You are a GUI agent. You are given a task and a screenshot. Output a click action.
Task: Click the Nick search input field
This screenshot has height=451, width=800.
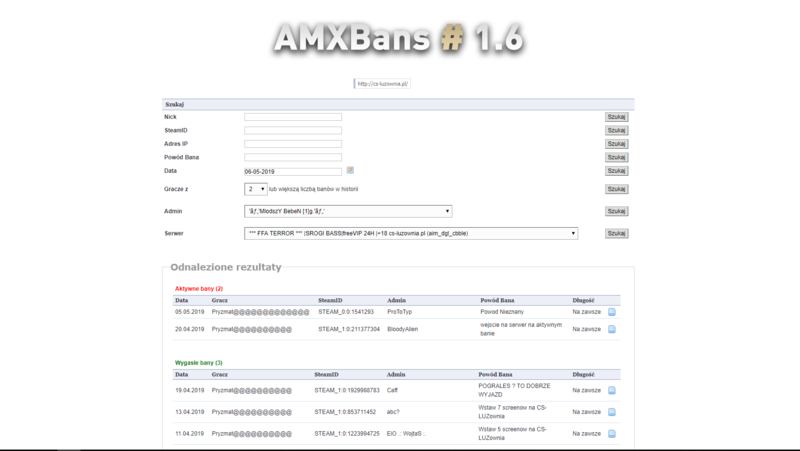point(293,117)
